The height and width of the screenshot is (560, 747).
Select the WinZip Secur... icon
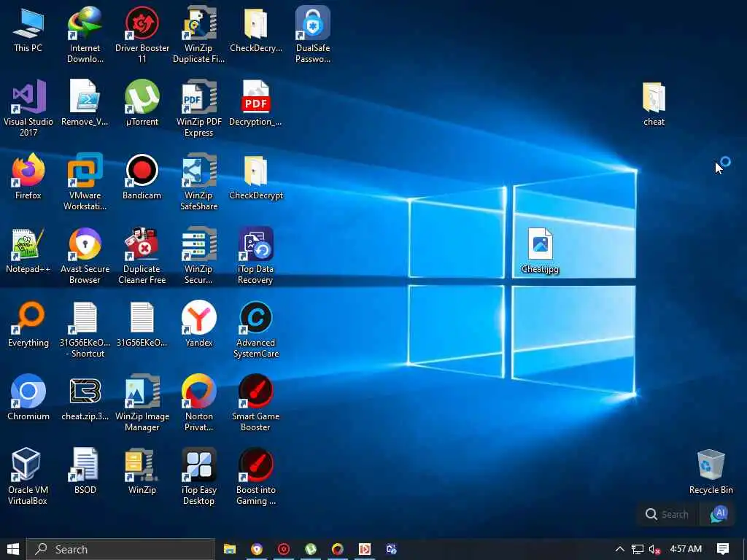(x=198, y=244)
